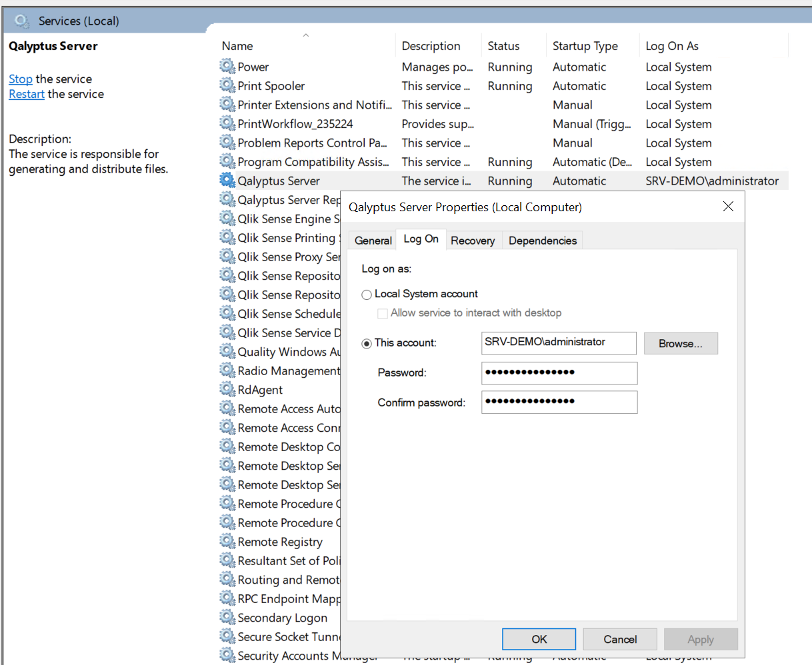Screen dimensions: 812x665
Task: Click the Power service gear icon
Action: point(227,67)
